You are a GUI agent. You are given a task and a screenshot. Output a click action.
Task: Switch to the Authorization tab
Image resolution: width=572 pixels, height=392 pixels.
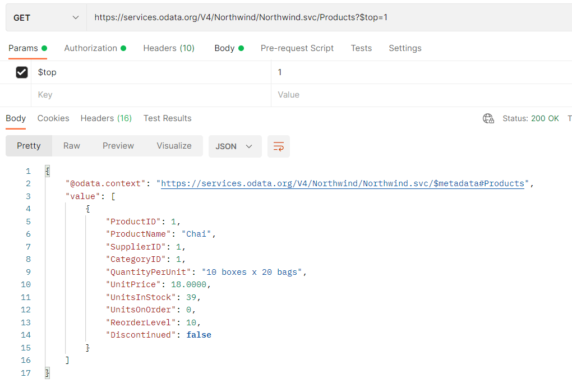[91, 48]
